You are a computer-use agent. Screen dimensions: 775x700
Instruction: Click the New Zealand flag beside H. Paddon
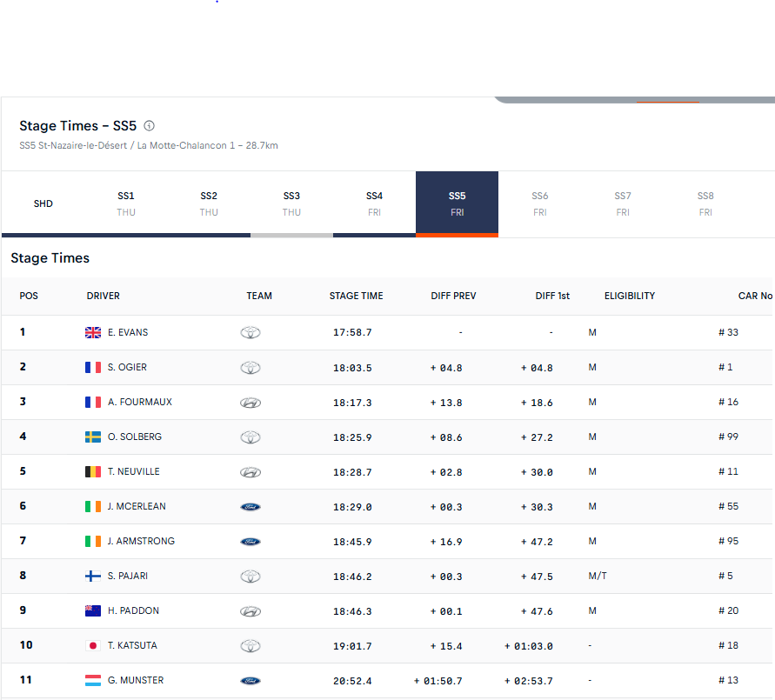click(93, 610)
